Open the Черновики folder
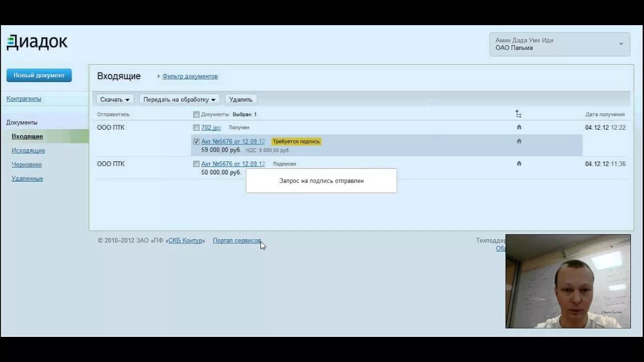 (x=27, y=164)
